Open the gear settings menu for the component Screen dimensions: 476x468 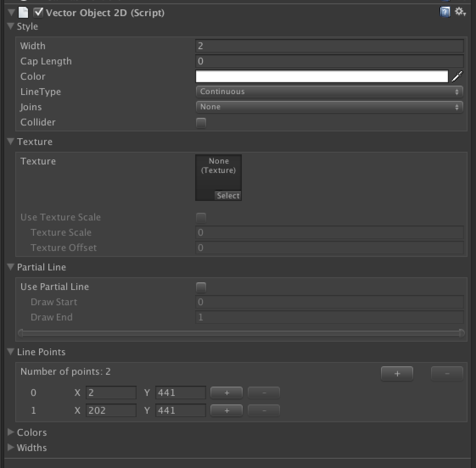click(x=459, y=12)
